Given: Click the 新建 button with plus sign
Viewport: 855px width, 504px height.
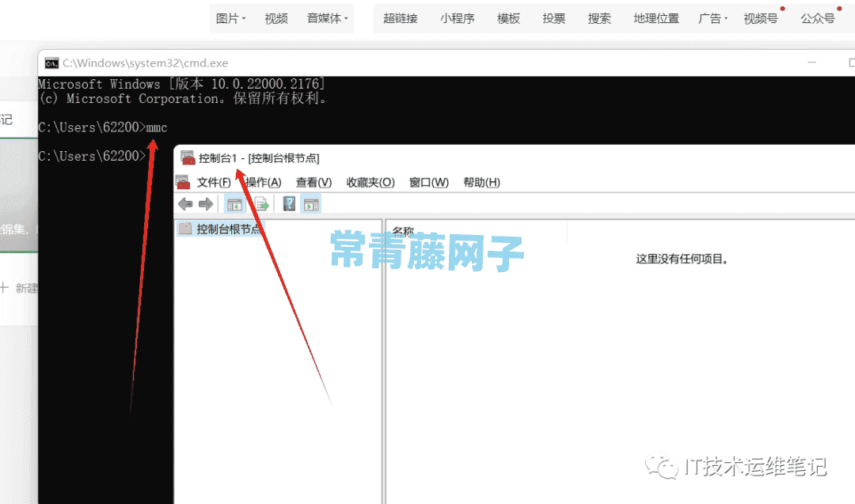Looking at the screenshot, I should [x=20, y=288].
